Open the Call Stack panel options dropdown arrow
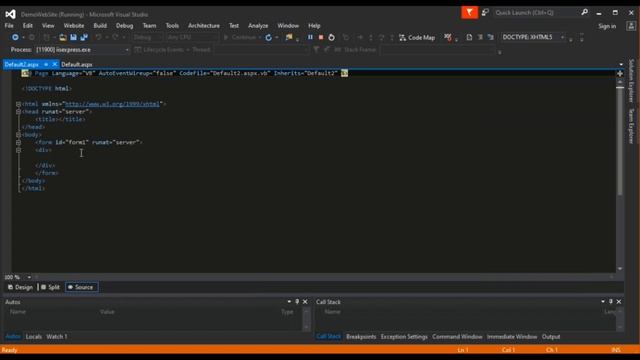Image resolution: width=640 pixels, height=360 pixels. 603,302
